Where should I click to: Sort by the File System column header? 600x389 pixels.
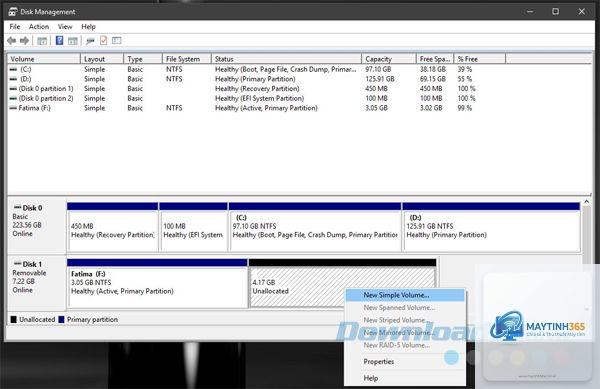(x=187, y=59)
